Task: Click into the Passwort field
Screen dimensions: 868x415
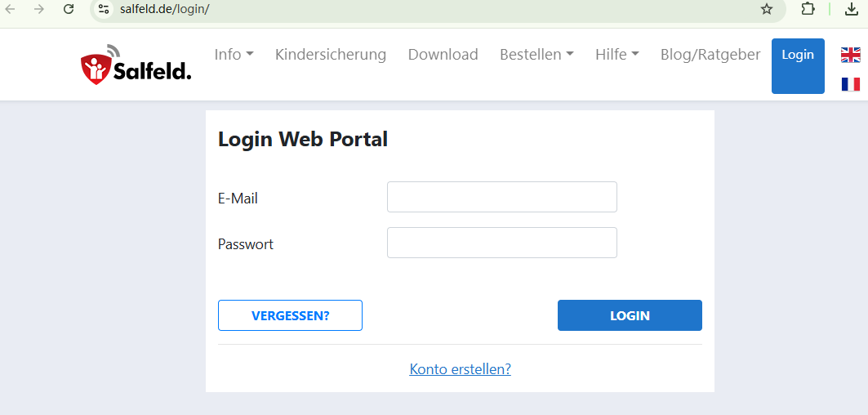Action: (x=501, y=243)
